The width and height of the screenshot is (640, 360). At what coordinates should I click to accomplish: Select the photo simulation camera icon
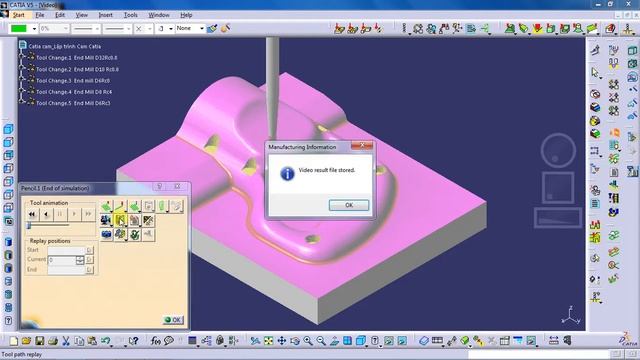point(106,234)
